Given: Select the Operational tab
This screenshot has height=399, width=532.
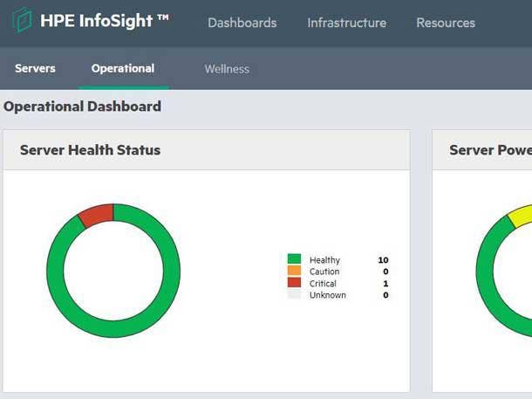Looking at the screenshot, I should coord(123,69).
